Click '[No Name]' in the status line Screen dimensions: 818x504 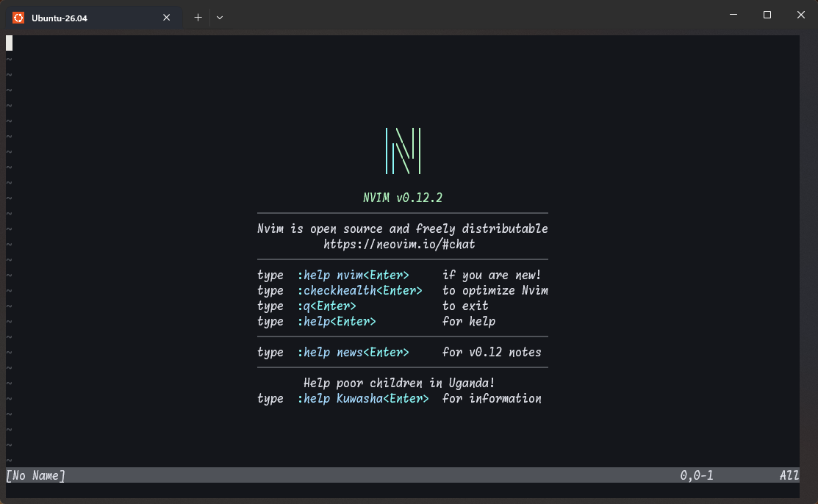[x=35, y=475]
